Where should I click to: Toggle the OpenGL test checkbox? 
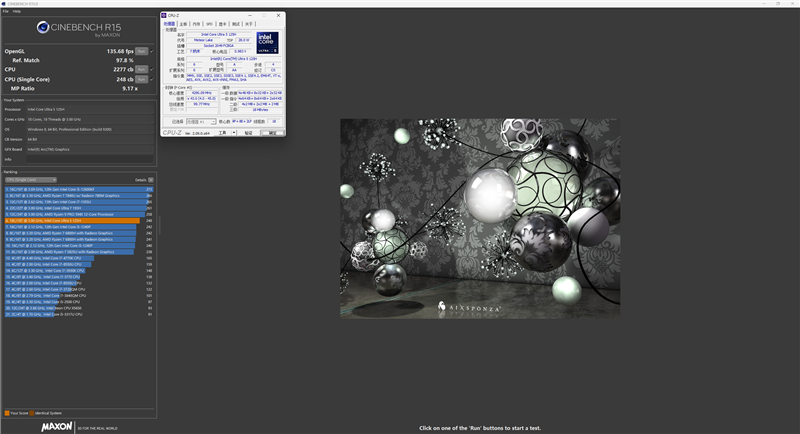click(152, 51)
